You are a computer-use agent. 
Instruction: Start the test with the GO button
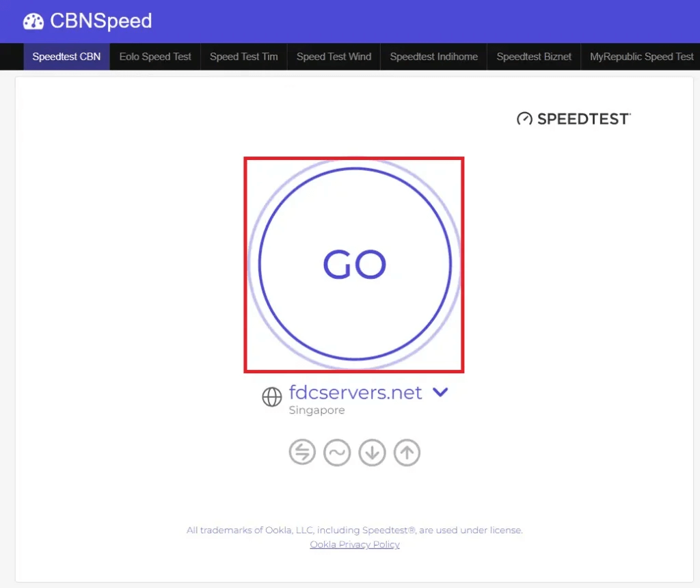point(355,264)
